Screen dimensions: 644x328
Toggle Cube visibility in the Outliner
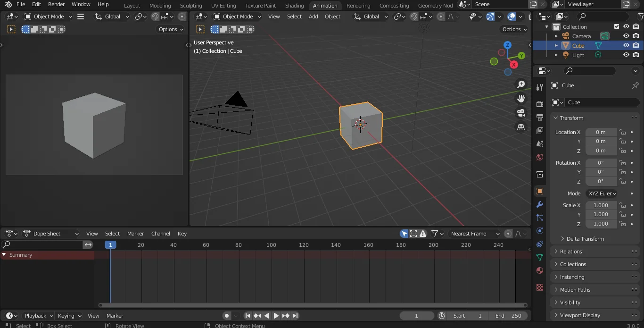click(x=626, y=45)
